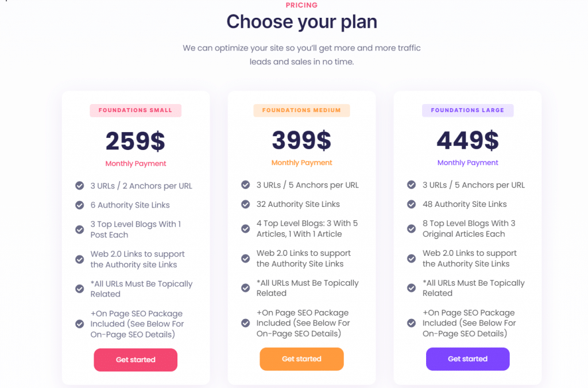Click the Foundations Large plan badge
Image resolution: width=588 pixels, height=388 pixels.
click(467, 110)
